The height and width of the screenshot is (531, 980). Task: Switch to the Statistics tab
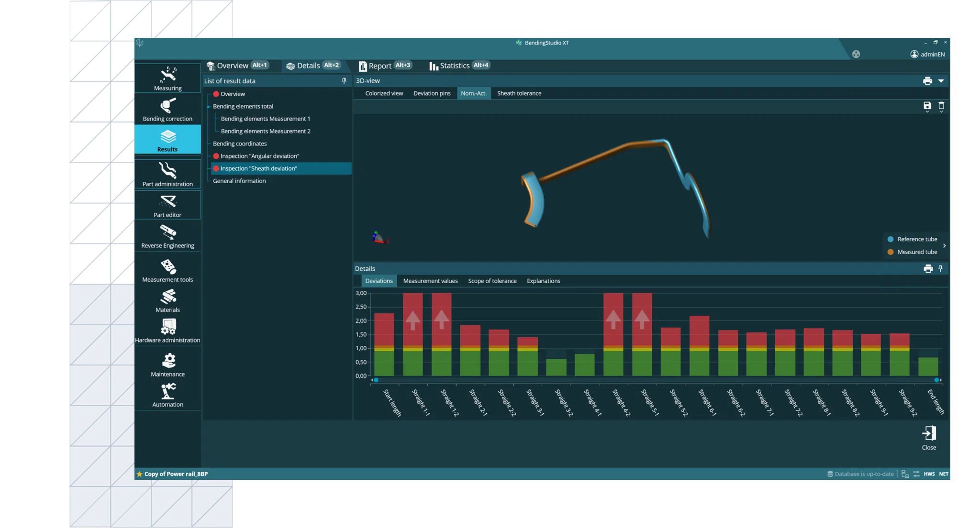coord(460,66)
